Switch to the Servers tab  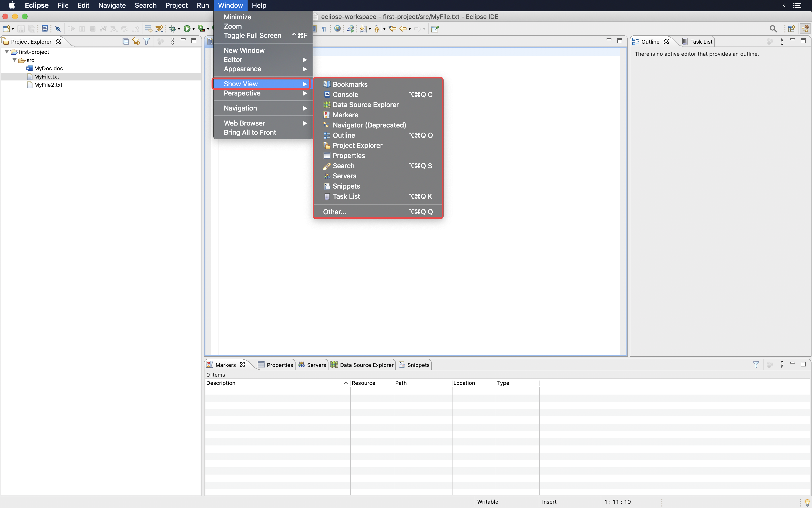pyautogui.click(x=312, y=365)
